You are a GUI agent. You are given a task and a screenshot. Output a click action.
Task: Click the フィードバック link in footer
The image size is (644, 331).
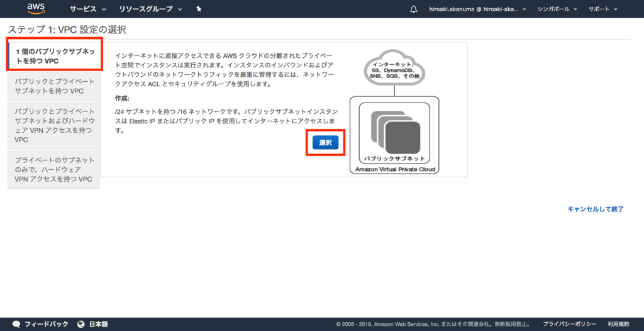click(x=47, y=324)
